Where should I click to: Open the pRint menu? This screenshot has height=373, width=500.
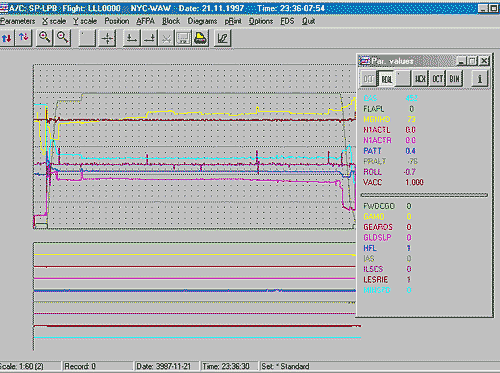233,21
